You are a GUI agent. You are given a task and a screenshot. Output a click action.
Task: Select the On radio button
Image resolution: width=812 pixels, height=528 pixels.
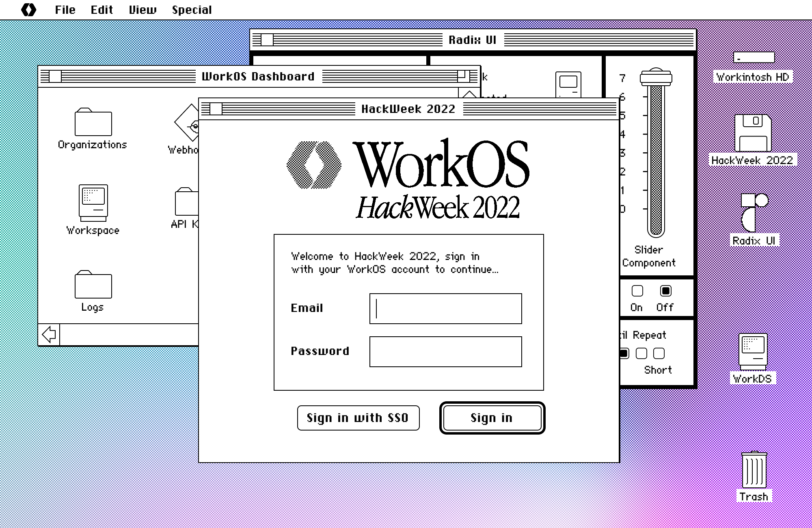(x=637, y=291)
